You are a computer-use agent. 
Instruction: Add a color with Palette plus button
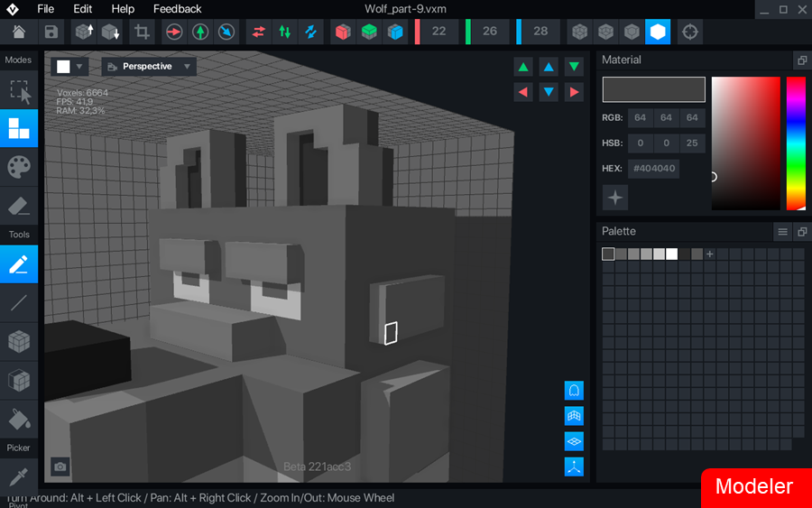710,254
